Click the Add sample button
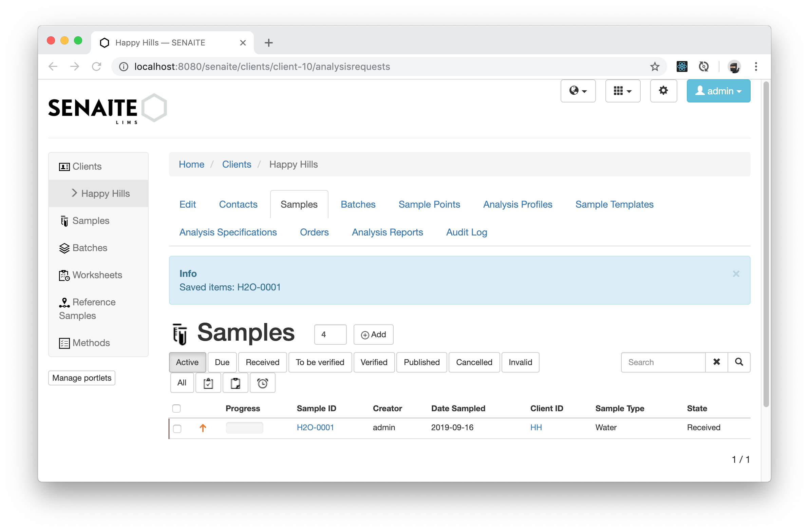 coord(373,334)
